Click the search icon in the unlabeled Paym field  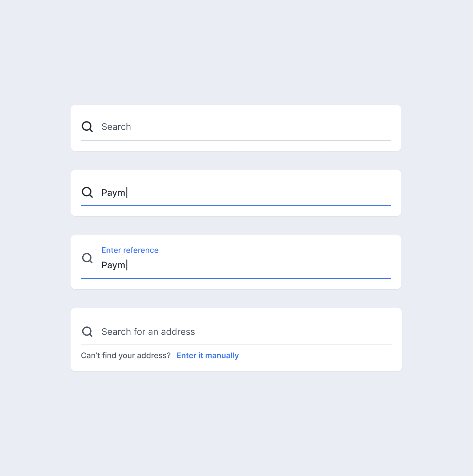[87, 192]
